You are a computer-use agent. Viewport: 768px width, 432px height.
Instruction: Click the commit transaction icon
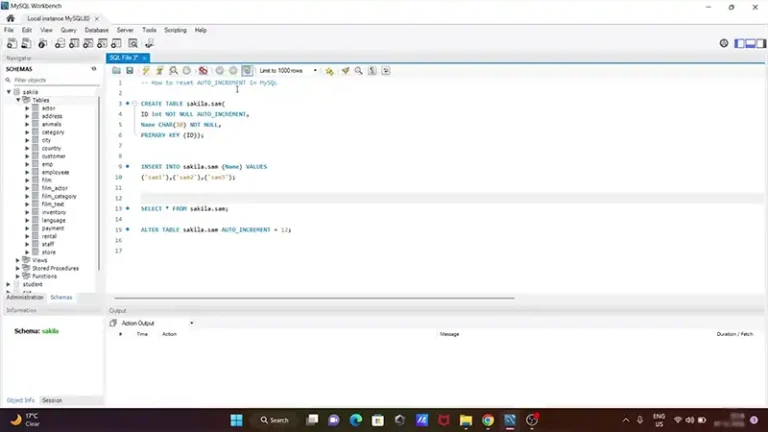coord(220,71)
